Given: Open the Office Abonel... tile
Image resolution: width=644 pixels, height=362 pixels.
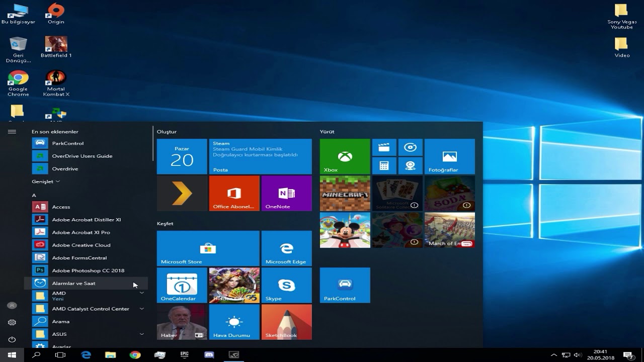Looking at the screenshot, I should pos(234,193).
